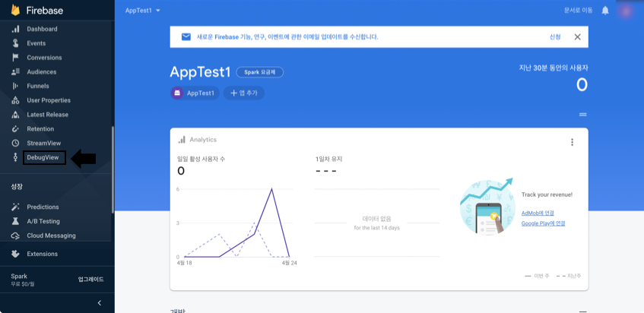Image resolution: width=644 pixels, height=313 pixels.
Task: Click the AppTest1 page heading
Action: pyautogui.click(x=200, y=72)
